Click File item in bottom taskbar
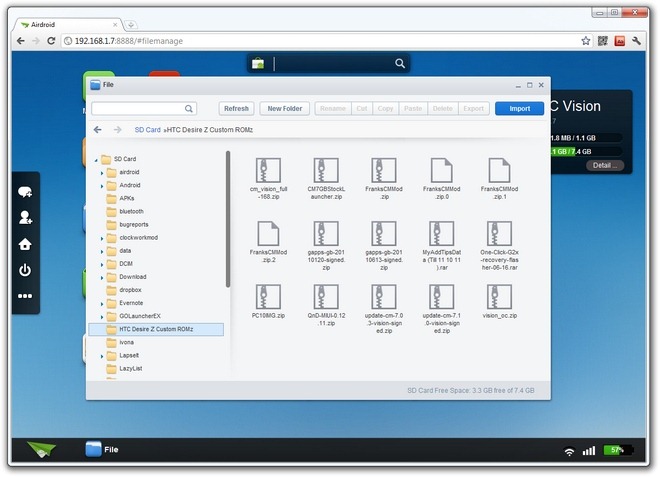 [x=102, y=450]
